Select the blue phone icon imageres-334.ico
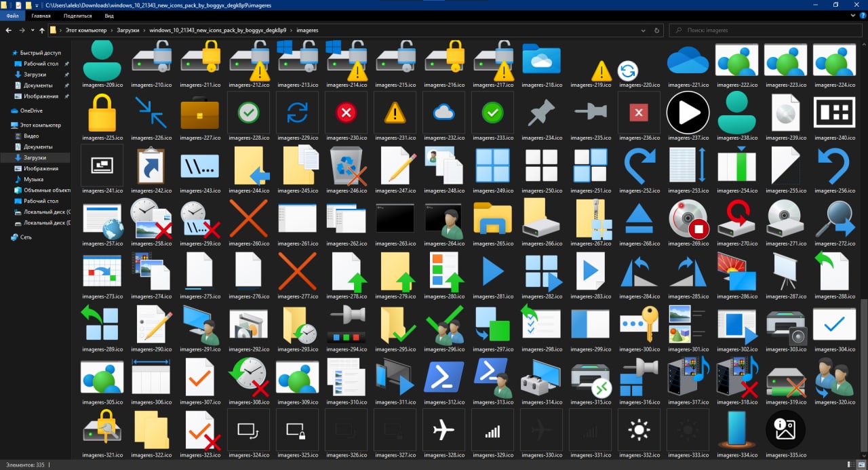This screenshot has width=868, height=470. [737, 430]
